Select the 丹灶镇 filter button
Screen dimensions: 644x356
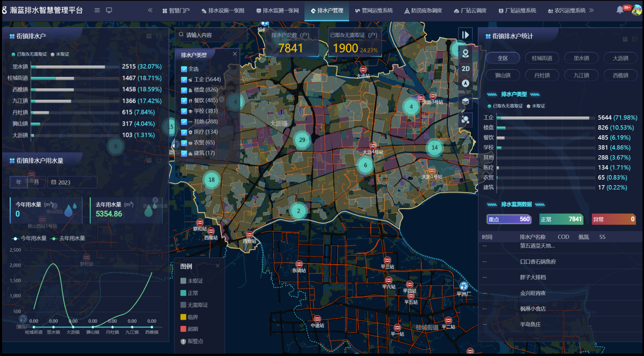pyautogui.click(x=542, y=75)
